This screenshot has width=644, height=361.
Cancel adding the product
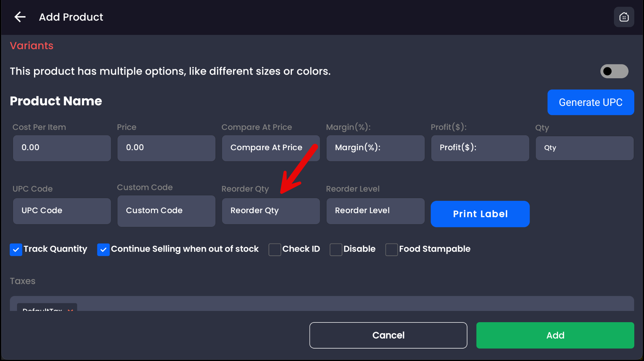pyautogui.click(x=388, y=335)
